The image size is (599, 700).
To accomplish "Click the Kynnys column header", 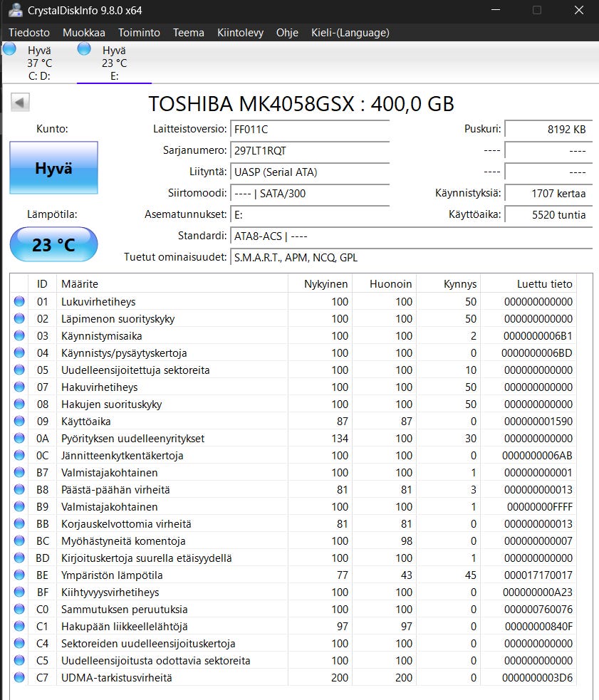I will point(449,284).
